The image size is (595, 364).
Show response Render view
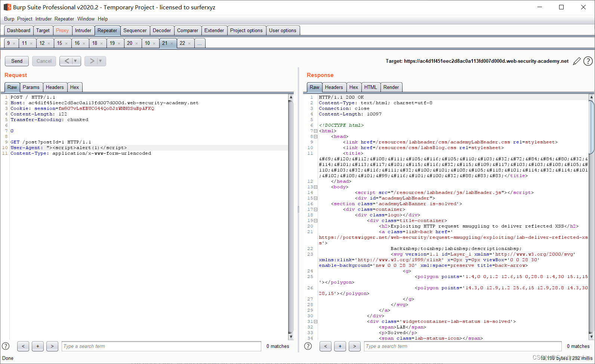391,87
